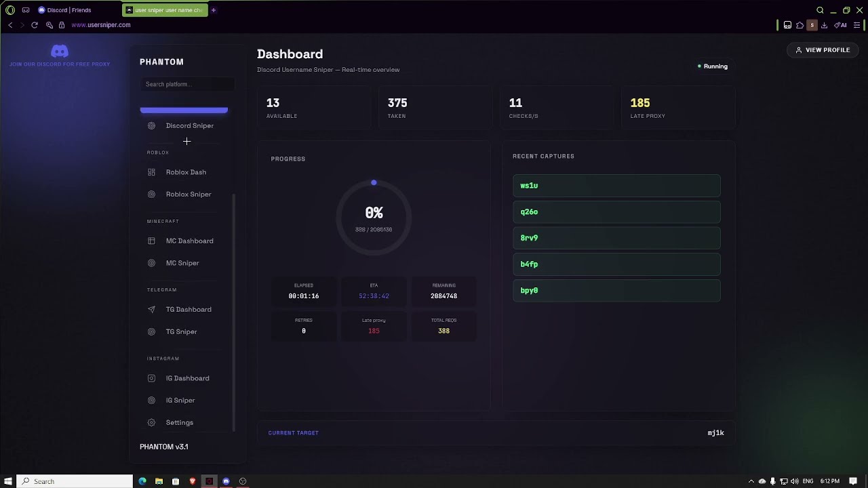Click the circular progress ring
The width and height of the screenshot is (868, 488).
(374, 218)
